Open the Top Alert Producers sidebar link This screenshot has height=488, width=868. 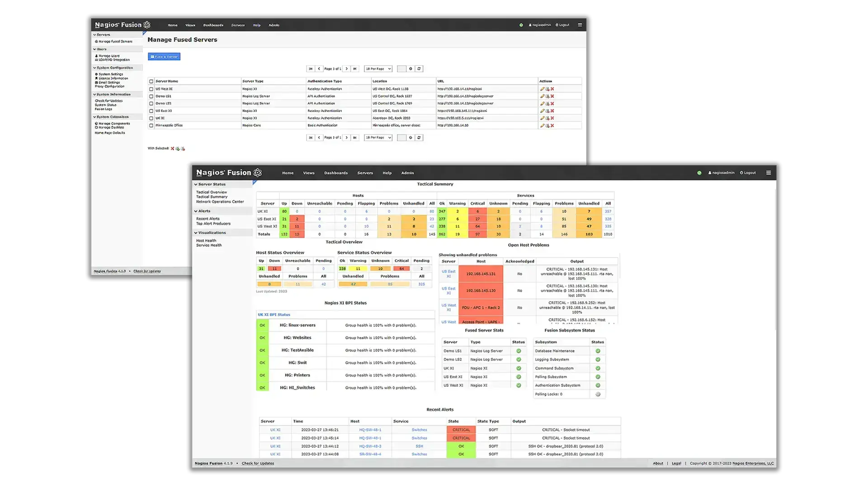click(x=213, y=223)
